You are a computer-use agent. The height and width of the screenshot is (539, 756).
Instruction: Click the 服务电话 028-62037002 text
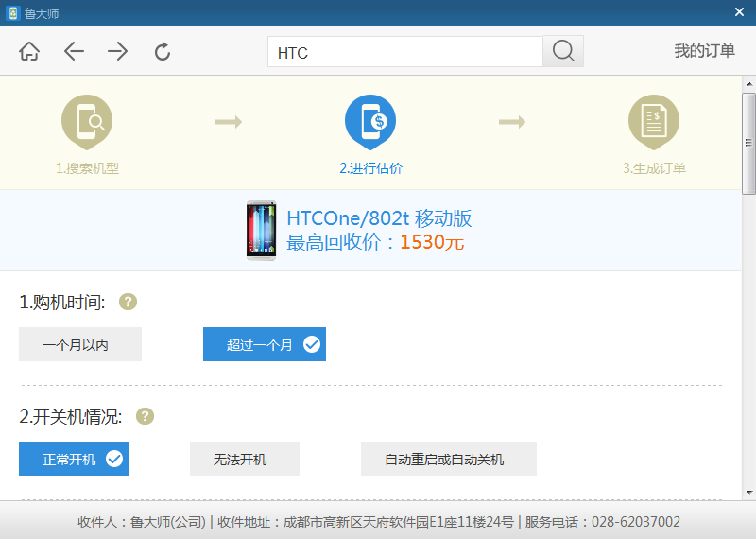pyautogui.click(x=603, y=522)
